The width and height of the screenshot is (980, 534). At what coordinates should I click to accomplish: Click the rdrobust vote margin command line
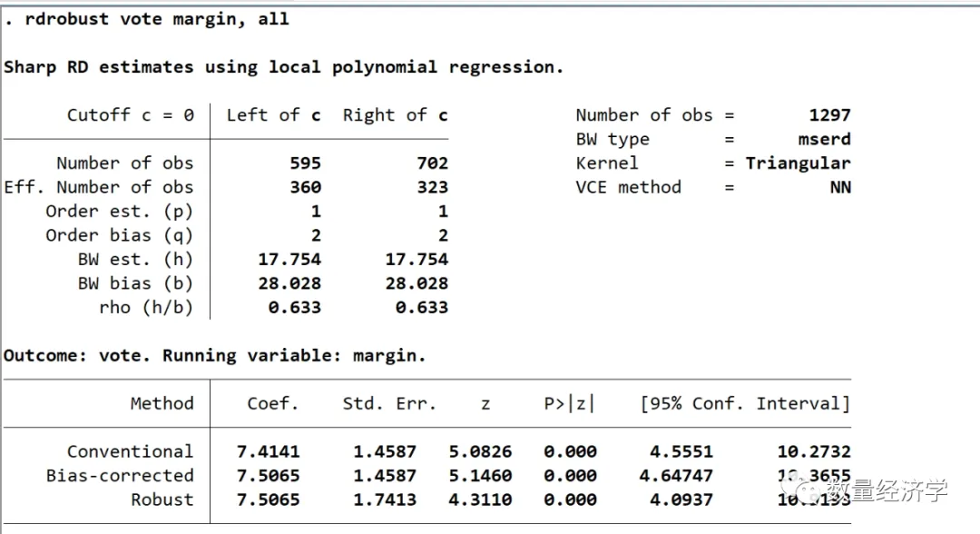(147, 19)
